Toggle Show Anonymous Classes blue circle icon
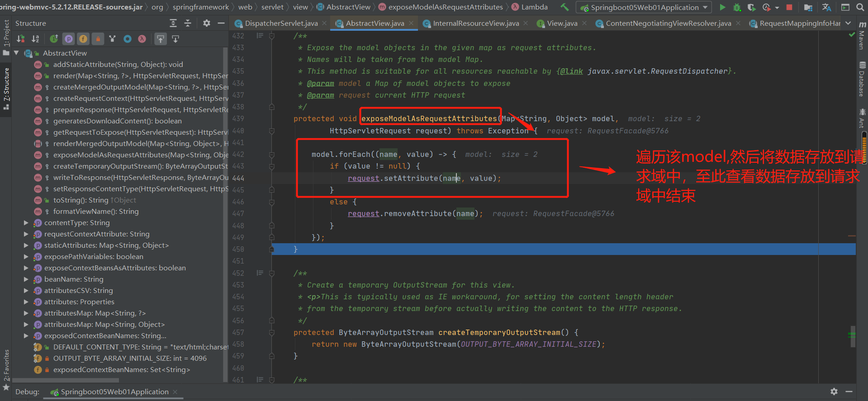The height and width of the screenshot is (401, 868). coord(128,39)
